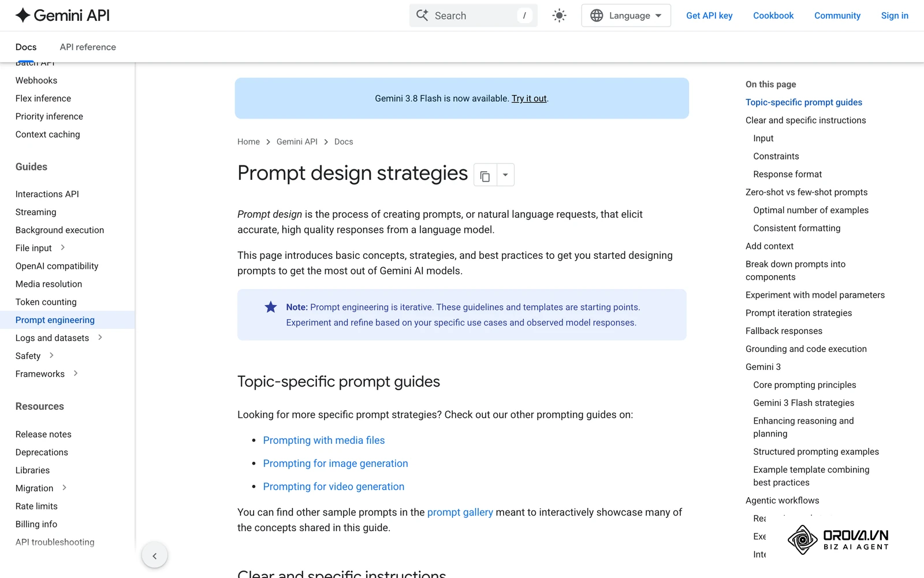This screenshot has height=578, width=924.
Task: Jump to Agentic workflows section
Action: (x=782, y=501)
